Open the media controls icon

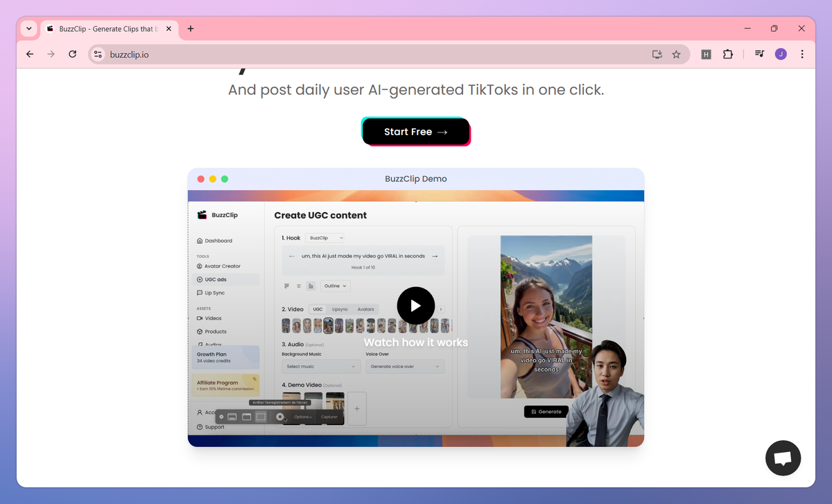(x=760, y=54)
